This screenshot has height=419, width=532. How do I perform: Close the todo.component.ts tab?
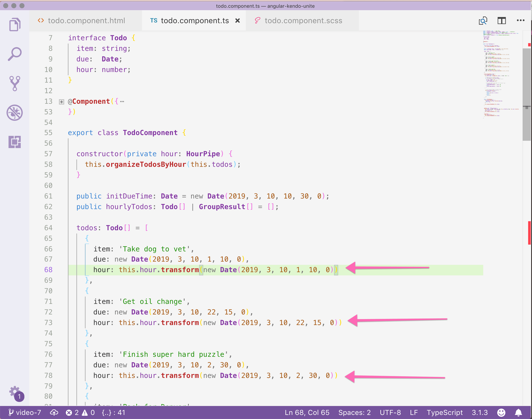coord(238,21)
